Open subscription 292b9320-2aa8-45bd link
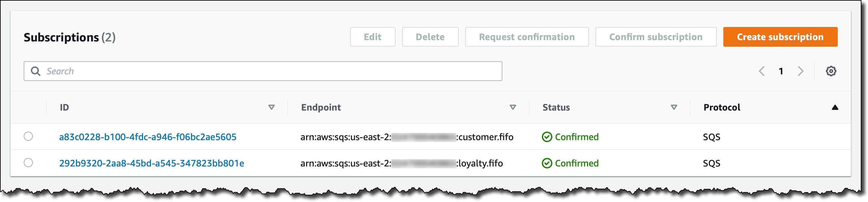Image resolution: width=868 pixels, height=202 pixels. [x=151, y=163]
